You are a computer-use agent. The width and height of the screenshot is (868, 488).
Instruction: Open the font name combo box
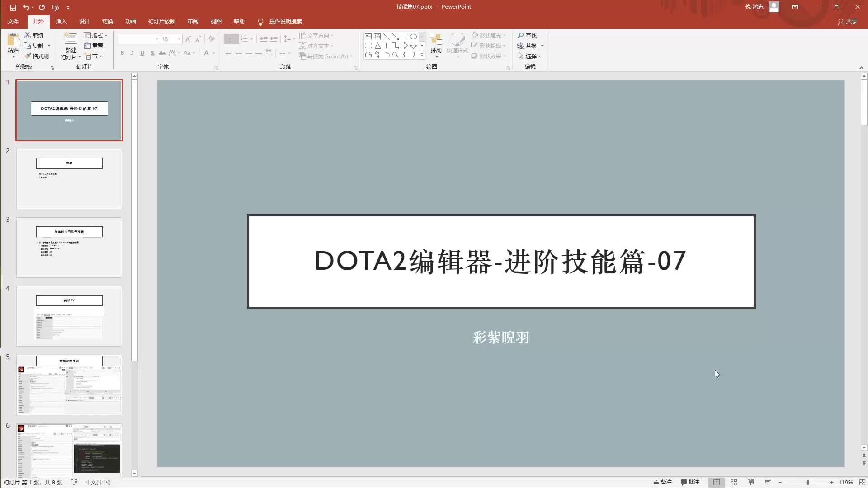point(138,39)
